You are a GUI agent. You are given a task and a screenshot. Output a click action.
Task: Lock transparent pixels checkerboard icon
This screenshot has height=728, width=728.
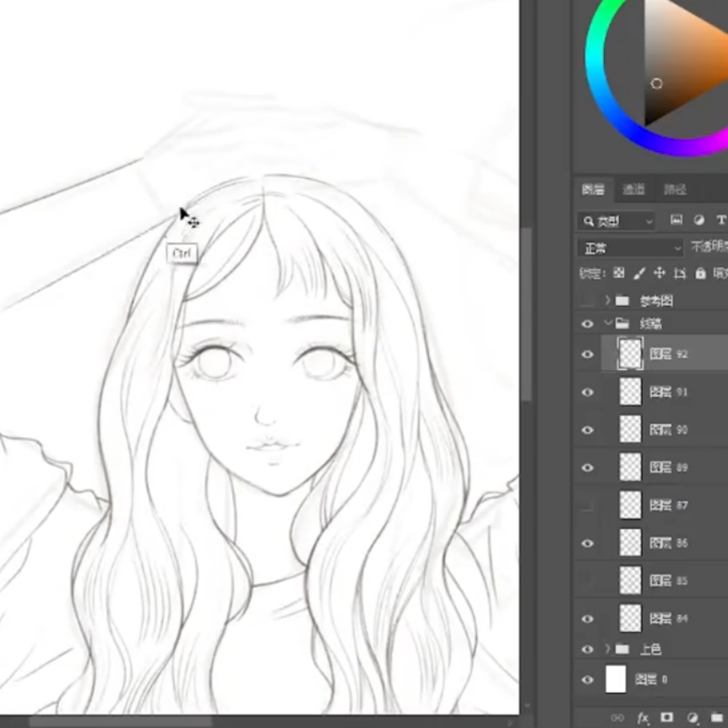[x=618, y=273]
